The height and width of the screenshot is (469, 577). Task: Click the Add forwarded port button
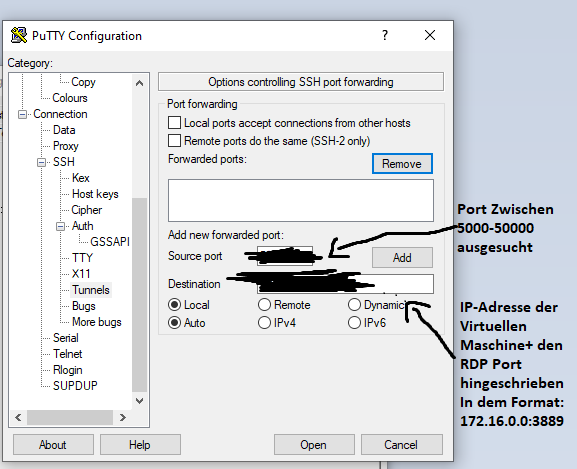pos(402,257)
